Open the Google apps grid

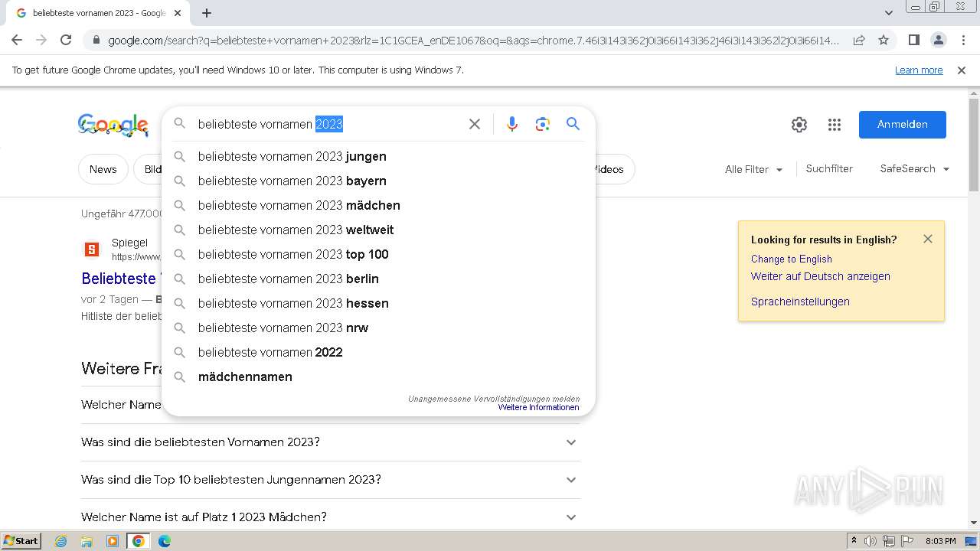835,125
